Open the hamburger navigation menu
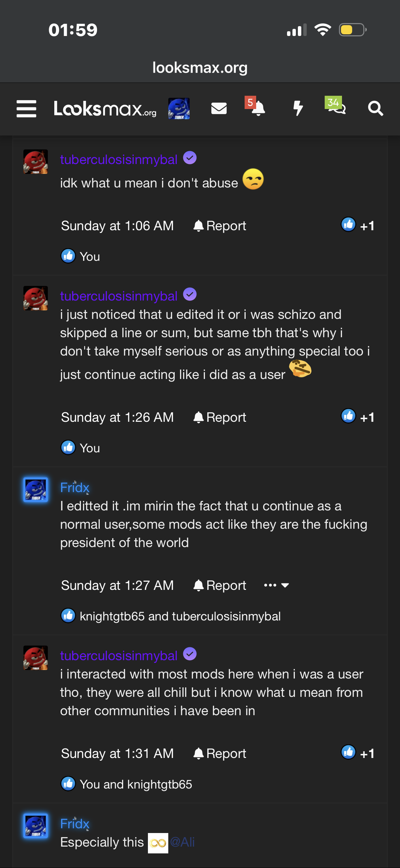Image resolution: width=400 pixels, height=868 pixels. tap(26, 109)
